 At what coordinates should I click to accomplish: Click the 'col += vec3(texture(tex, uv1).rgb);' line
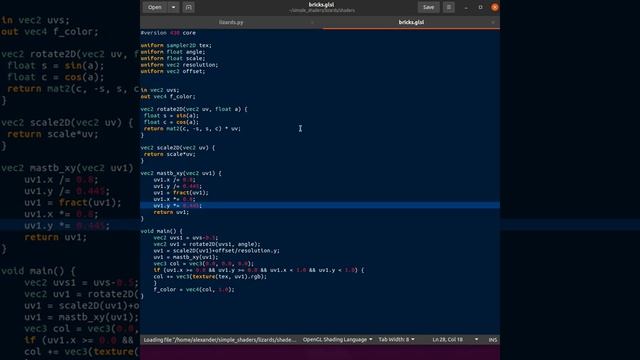pos(210,276)
